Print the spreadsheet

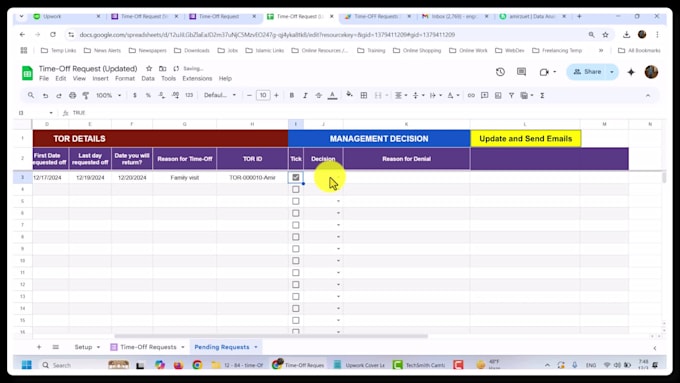coord(72,95)
